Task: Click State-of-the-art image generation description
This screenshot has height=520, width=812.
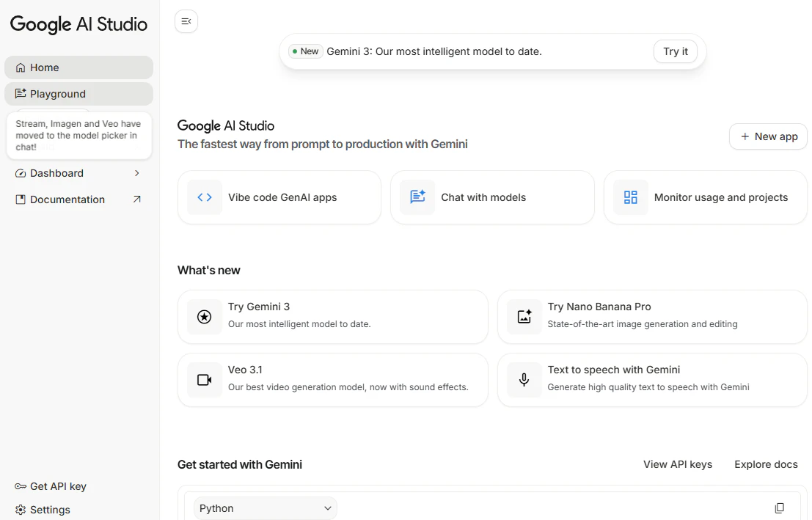Action: [643, 324]
